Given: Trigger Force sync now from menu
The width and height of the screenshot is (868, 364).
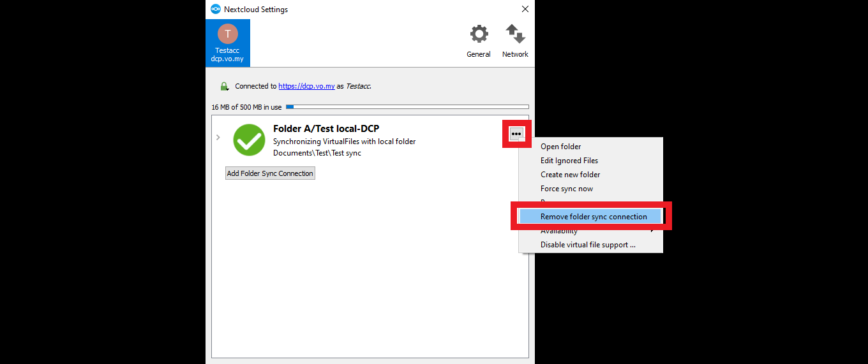Looking at the screenshot, I should click(566, 189).
